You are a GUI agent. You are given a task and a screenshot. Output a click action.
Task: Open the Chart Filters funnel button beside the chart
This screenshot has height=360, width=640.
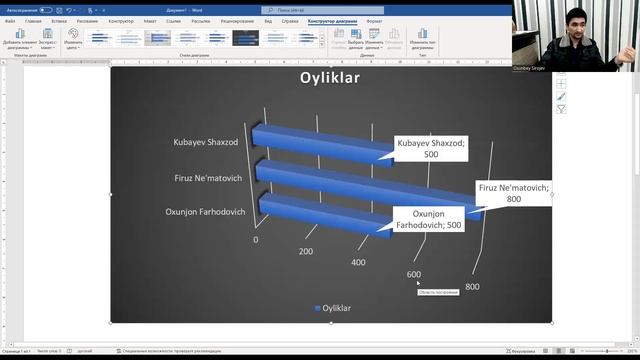pos(561,109)
